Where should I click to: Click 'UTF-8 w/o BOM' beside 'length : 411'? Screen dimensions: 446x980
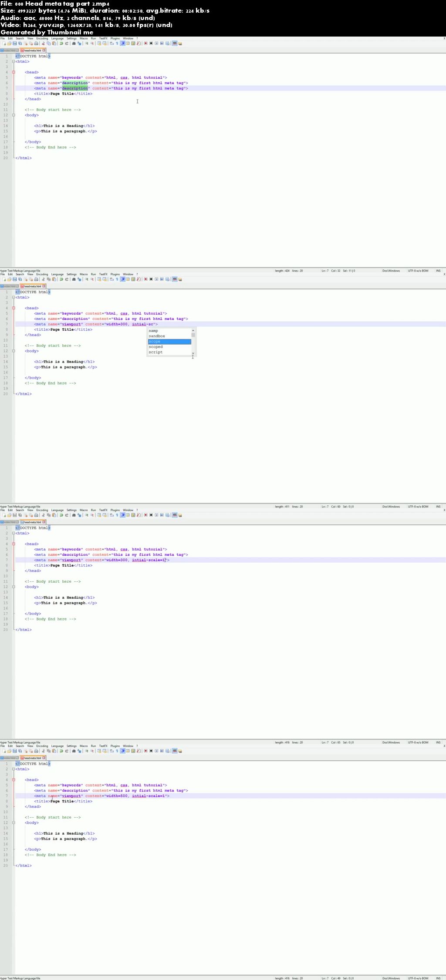click(x=418, y=507)
